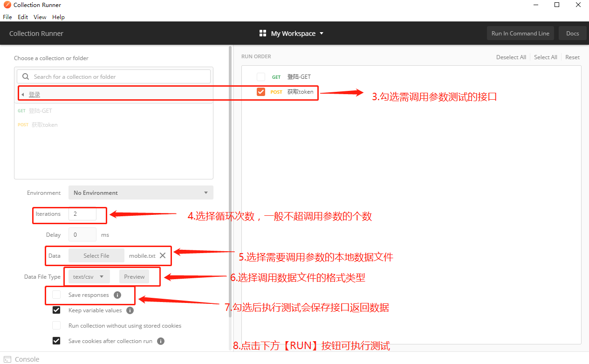The height and width of the screenshot is (364, 589).
Task: Open the File menu
Action: pos(7,17)
